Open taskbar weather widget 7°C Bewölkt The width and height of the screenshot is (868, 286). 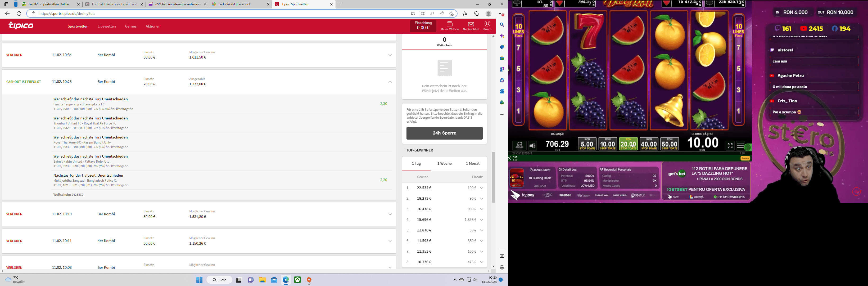tap(15, 280)
